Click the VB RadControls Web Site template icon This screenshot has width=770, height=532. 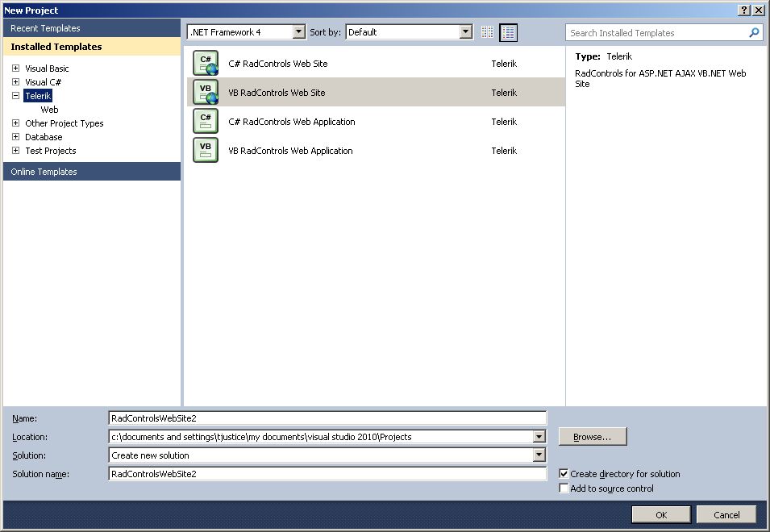point(206,92)
